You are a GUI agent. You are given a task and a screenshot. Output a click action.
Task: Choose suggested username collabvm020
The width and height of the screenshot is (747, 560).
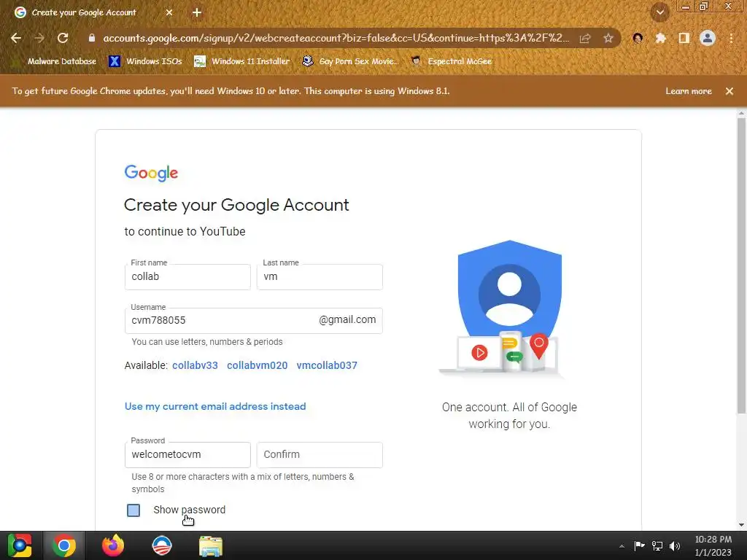258,365
